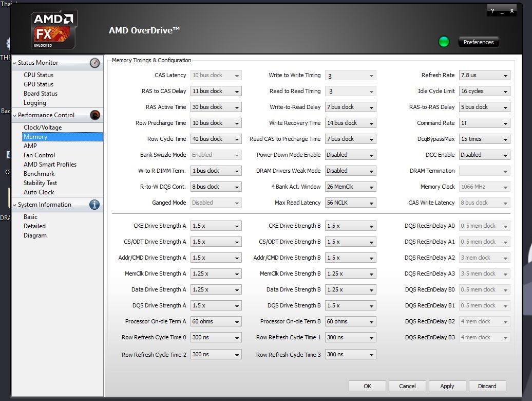Open AMD Smart Profiles

pyautogui.click(x=50, y=165)
